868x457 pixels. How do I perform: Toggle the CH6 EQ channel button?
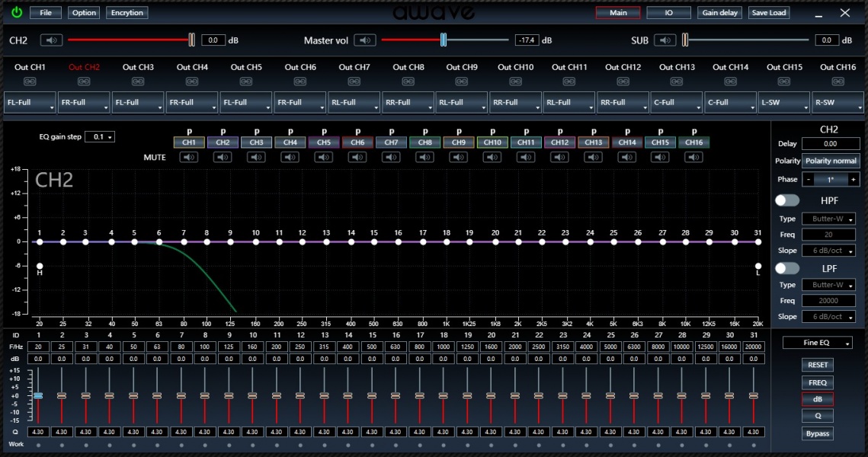click(357, 142)
